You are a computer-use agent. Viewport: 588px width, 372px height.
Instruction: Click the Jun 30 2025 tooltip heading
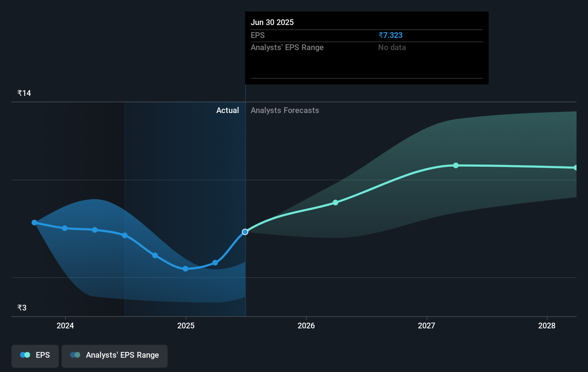[272, 22]
